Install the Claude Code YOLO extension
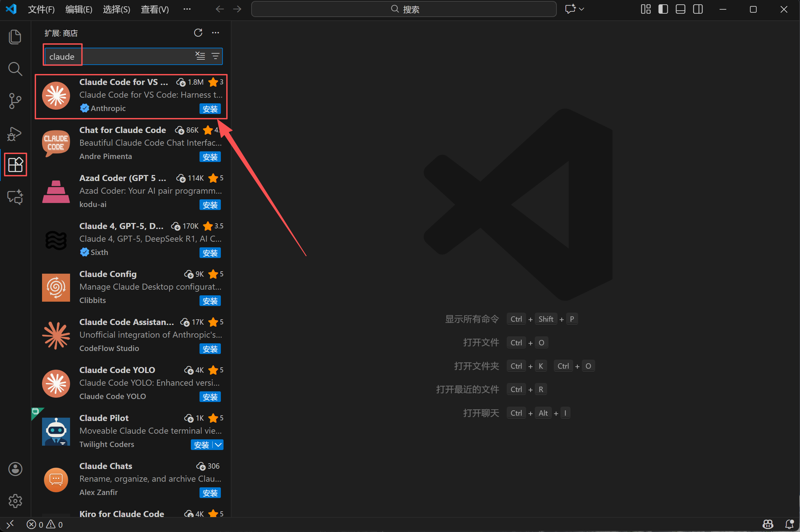800x532 pixels. (210, 397)
